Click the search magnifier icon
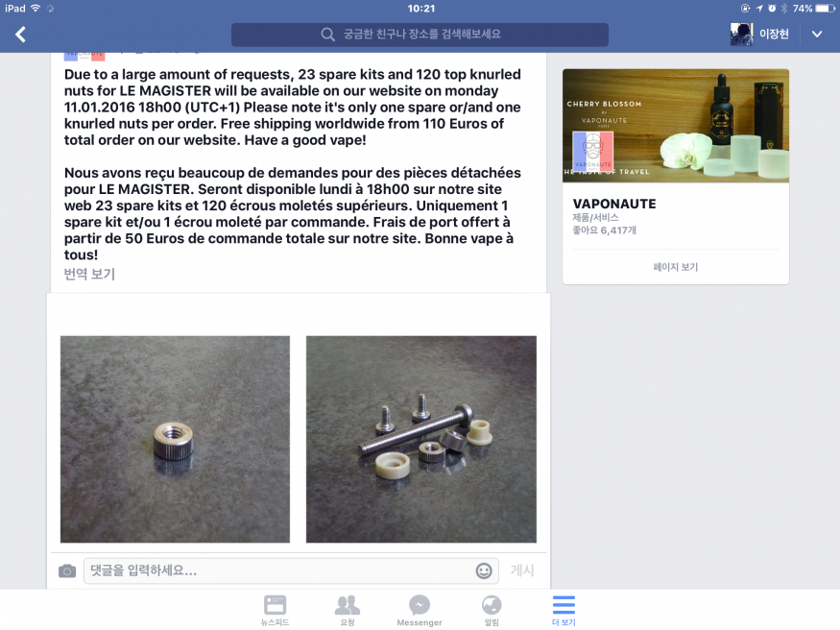The width and height of the screenshot is (840, 630). click(328, 35)
